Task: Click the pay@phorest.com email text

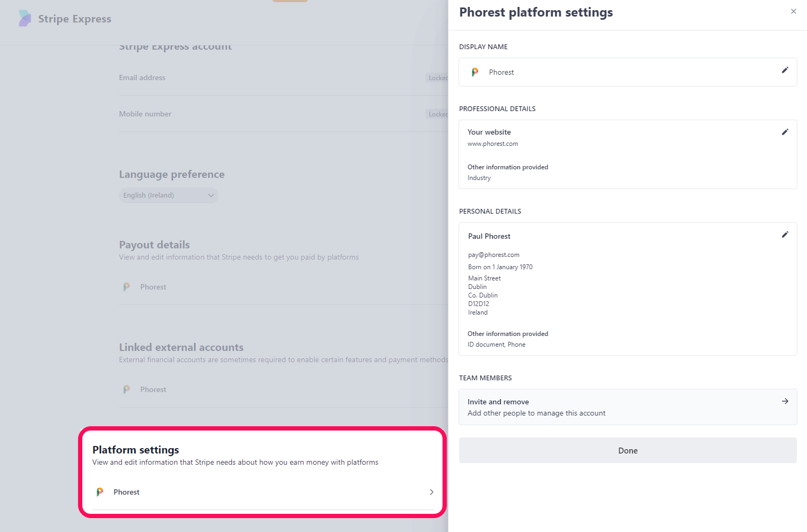Action: coord(493,255)
